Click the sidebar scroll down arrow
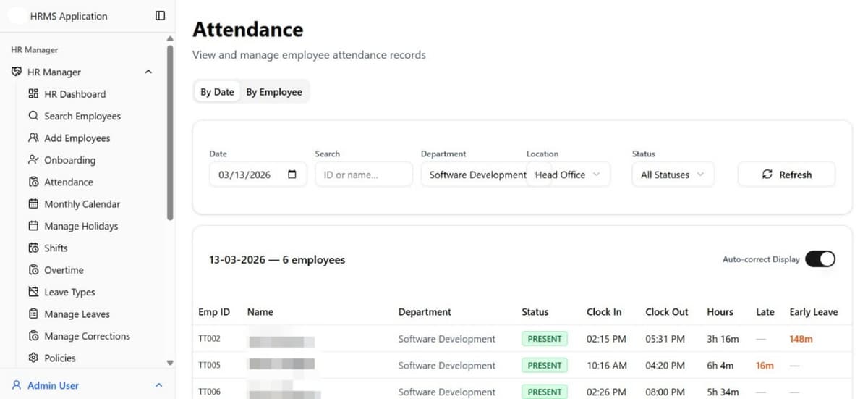The width and height of the screenshot is (868, 399). point(170,363)
